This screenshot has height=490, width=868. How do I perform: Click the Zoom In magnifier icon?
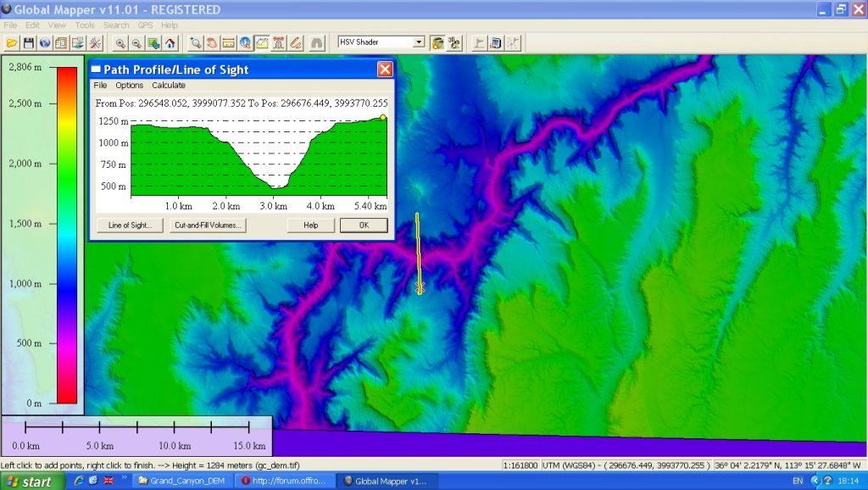point(120,42)
